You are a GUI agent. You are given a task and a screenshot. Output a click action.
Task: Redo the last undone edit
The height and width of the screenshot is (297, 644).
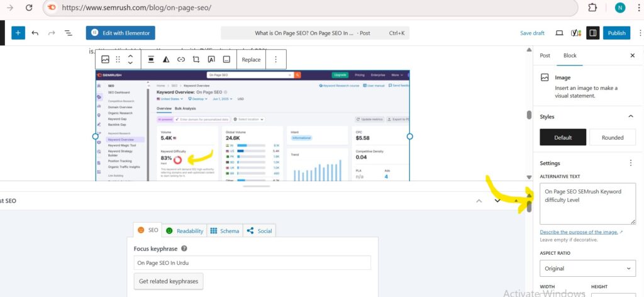click(x=52, y=33)
